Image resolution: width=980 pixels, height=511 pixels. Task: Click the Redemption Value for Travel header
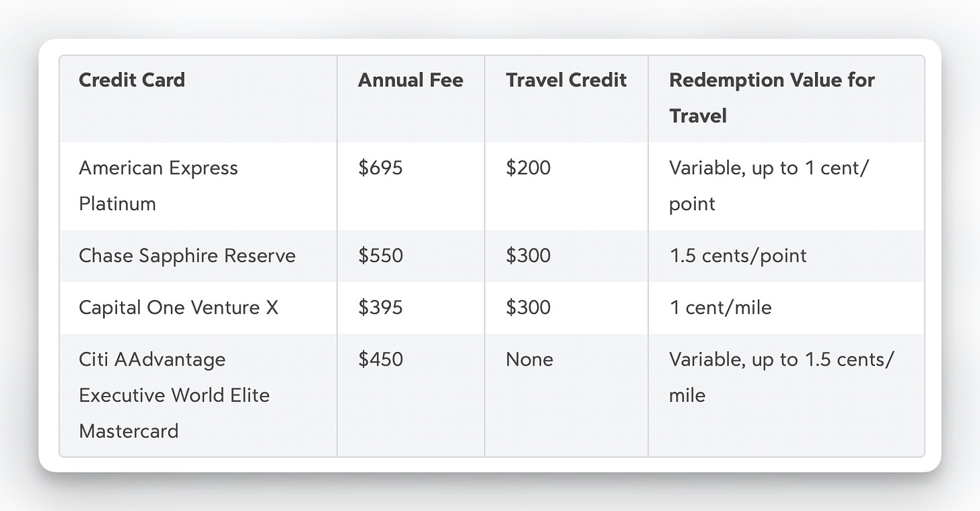[x=771, y=98]
